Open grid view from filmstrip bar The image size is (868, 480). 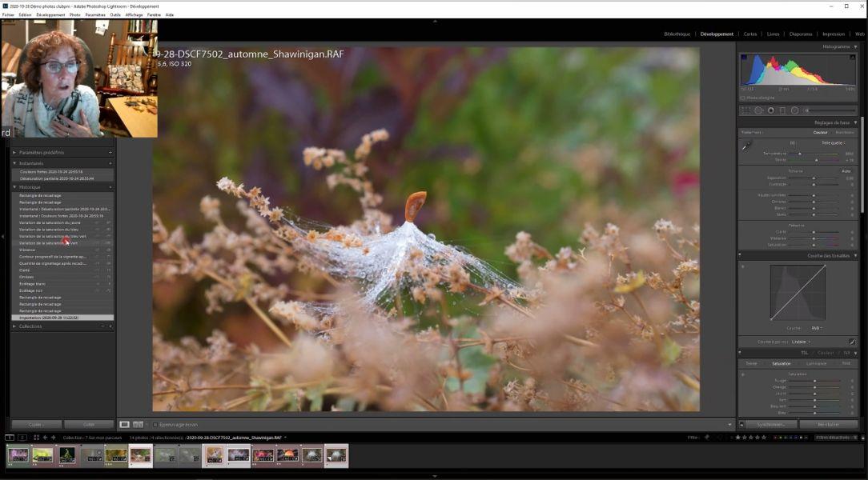tap(36, 438)
